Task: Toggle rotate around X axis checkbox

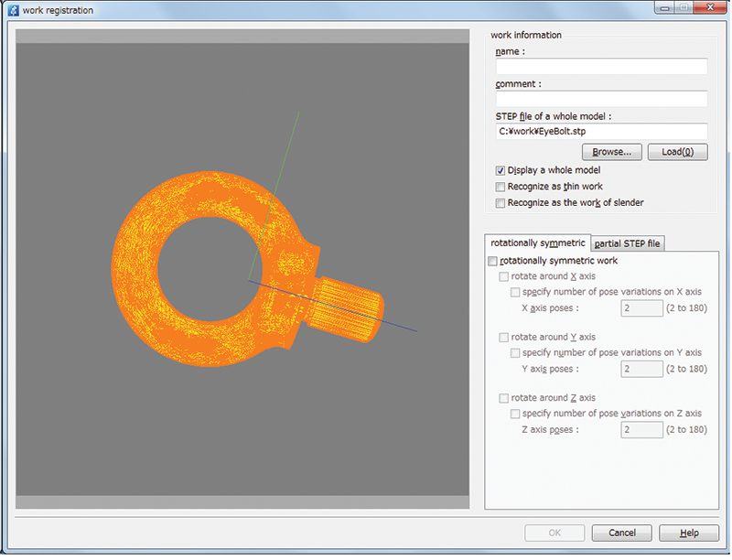Action: click(x=504, y=276)
